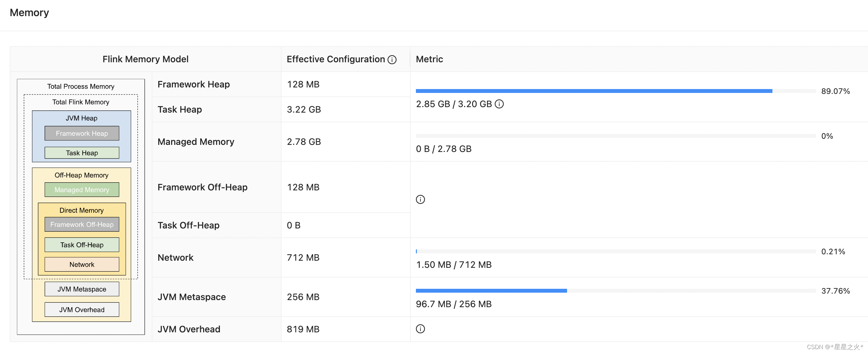Click the green Managed Memory diagram box
This screenshot has height=353, width=868.
[x=82, y=190]
